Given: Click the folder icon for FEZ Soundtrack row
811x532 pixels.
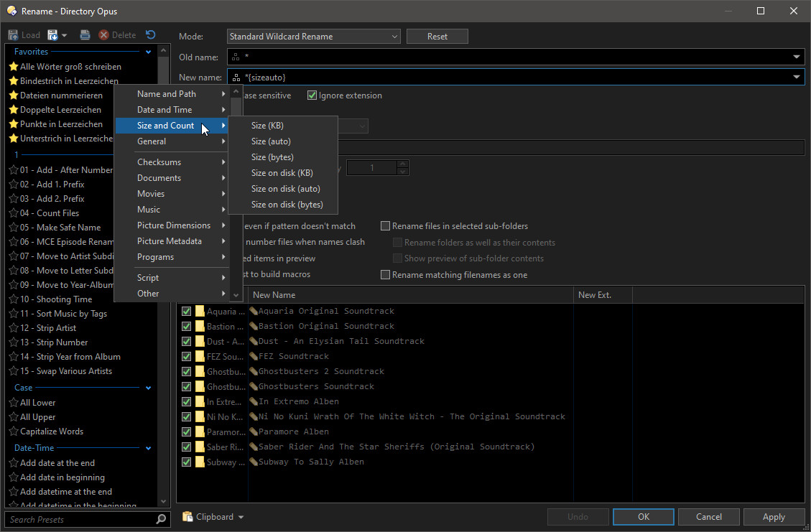Looking at the screenshot, I should (200, 356).
